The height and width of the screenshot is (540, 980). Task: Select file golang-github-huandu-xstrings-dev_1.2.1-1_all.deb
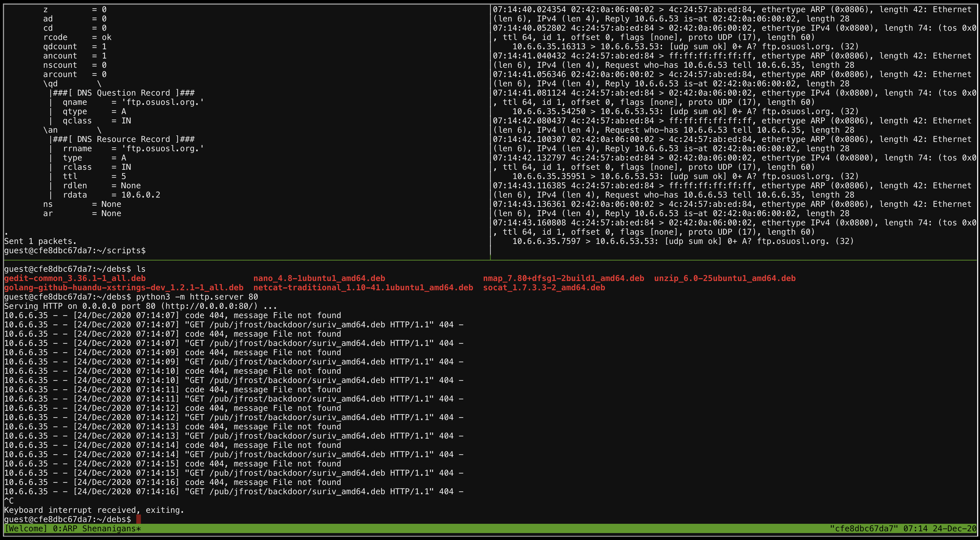point(124,288)
